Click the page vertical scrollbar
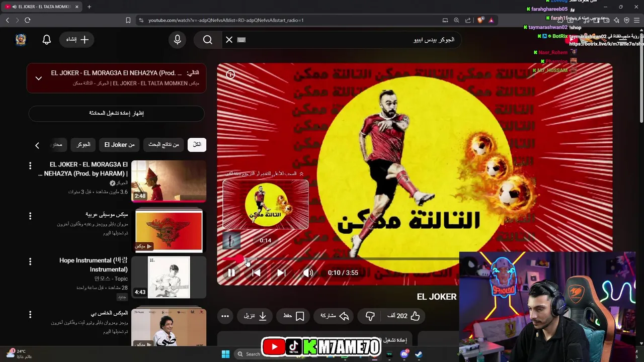644x362 pixels. 641,75
